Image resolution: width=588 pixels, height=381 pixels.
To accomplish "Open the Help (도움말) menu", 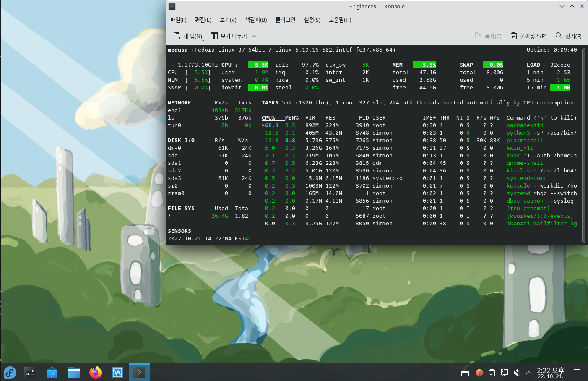I will point(340,20).
